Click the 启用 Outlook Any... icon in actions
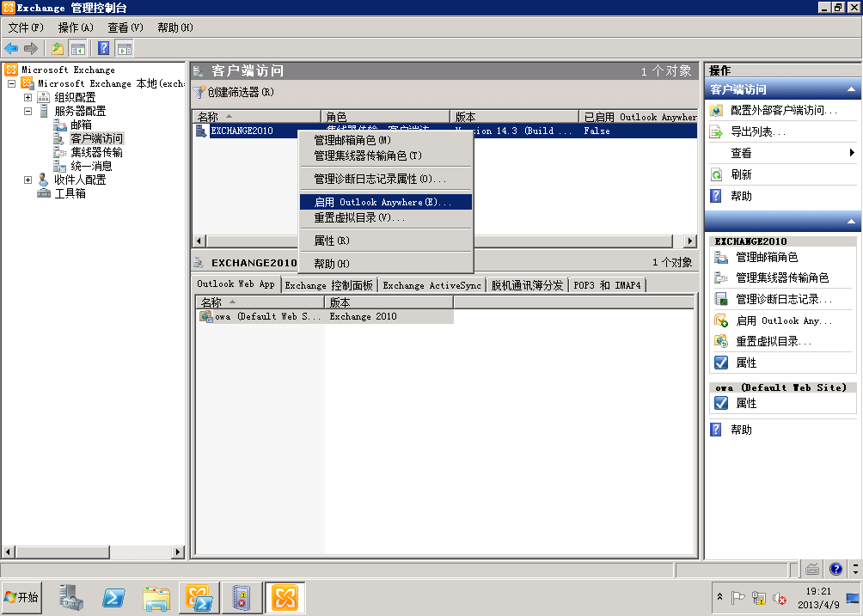 [721, 320]
